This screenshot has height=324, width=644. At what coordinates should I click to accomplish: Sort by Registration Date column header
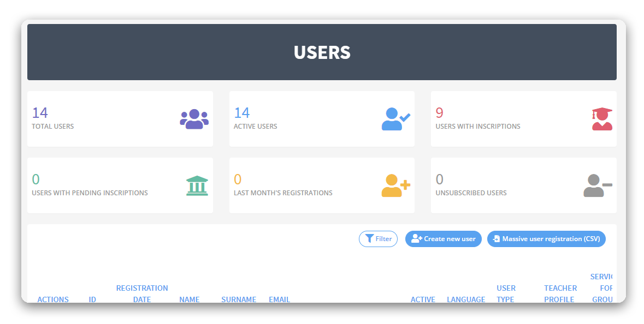tap(142, 293)
